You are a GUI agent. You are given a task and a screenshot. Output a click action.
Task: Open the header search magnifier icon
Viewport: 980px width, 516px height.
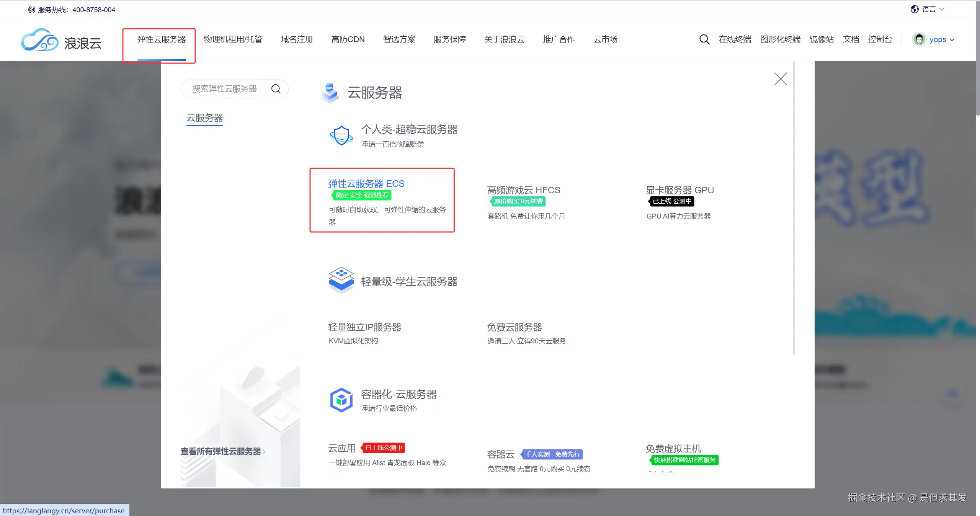pos(704,39)
